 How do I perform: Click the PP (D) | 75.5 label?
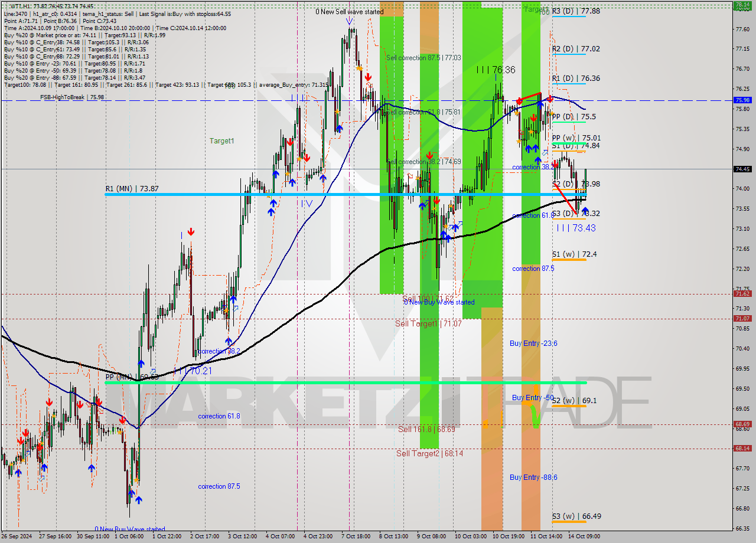click(573, 117)
